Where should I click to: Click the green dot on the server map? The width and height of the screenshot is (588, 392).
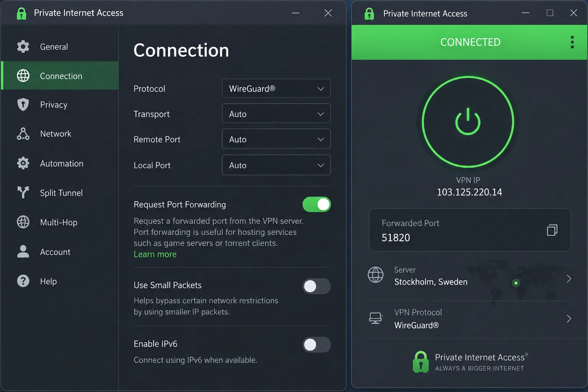coord(516,283)
